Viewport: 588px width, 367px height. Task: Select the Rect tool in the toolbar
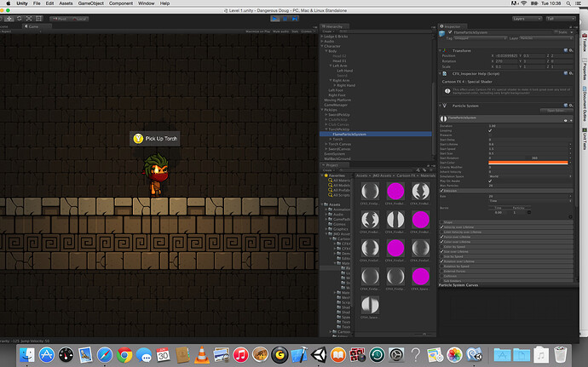[38, 19]
